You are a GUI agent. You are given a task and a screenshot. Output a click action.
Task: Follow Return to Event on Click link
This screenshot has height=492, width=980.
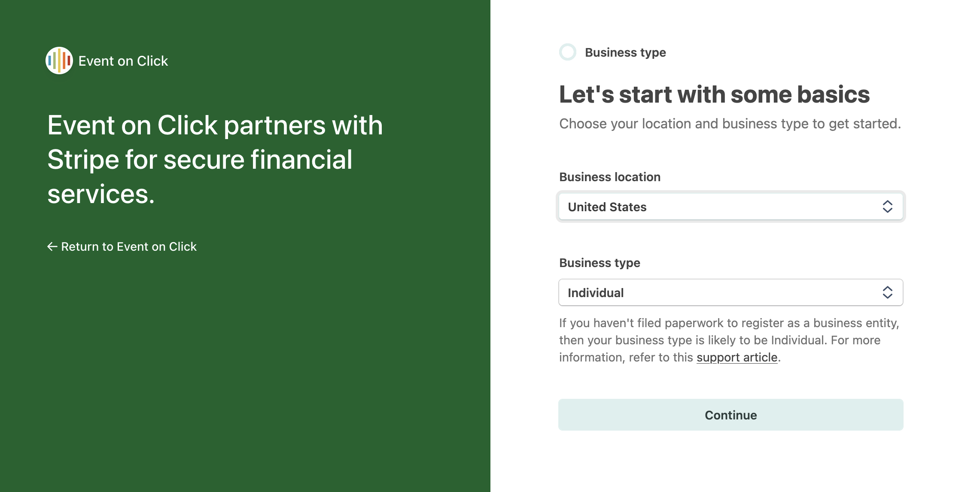point(129,246)
